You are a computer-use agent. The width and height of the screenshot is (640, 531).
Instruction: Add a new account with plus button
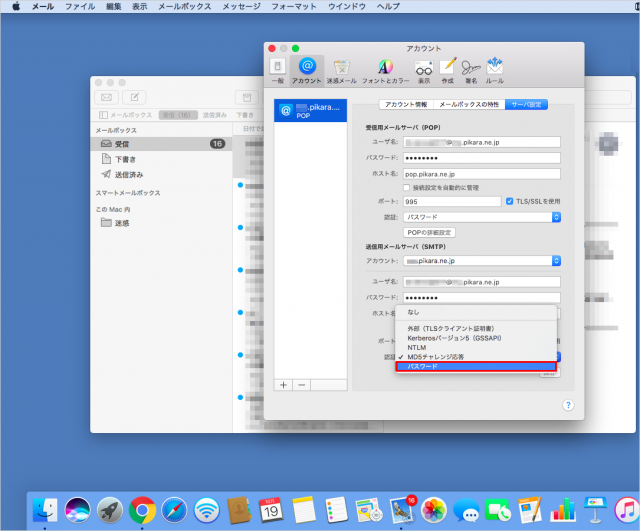283,385
